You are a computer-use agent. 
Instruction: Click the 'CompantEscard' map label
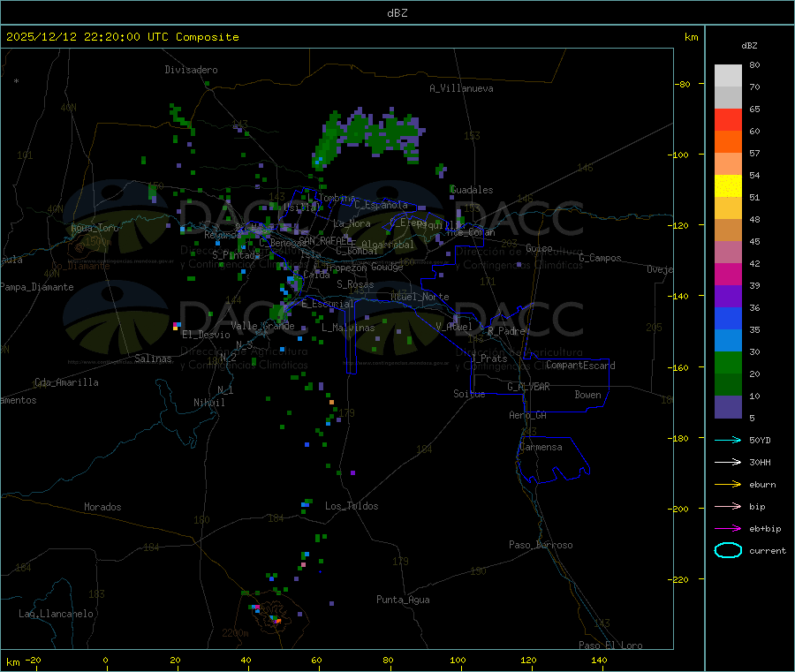tap(580, 365)
